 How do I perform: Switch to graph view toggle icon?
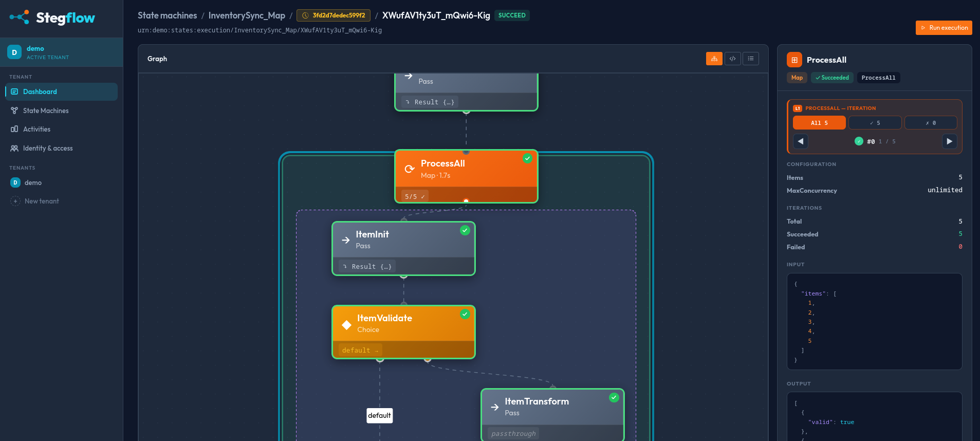(x=714, y=59)
